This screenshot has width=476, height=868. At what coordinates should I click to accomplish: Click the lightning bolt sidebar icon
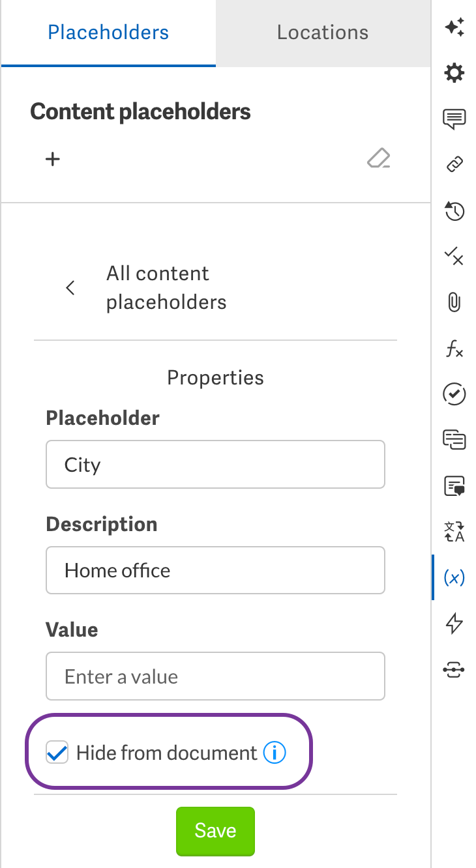point(454,623)
